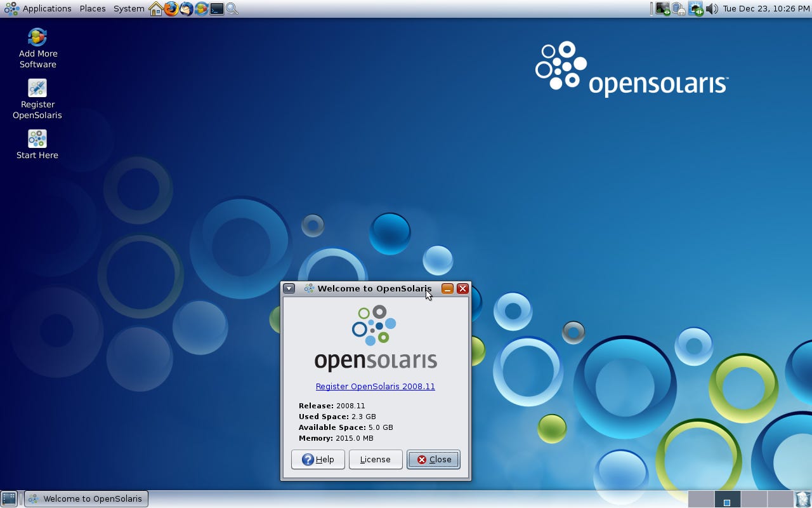Click the network monitor tray icon
Viewport: 812px width, 508px height.
[x=662, y=8]
